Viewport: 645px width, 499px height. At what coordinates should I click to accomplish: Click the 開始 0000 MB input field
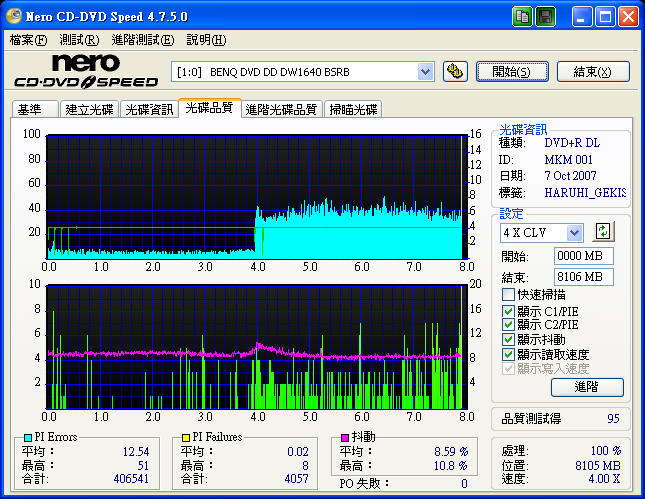(584, 256)
